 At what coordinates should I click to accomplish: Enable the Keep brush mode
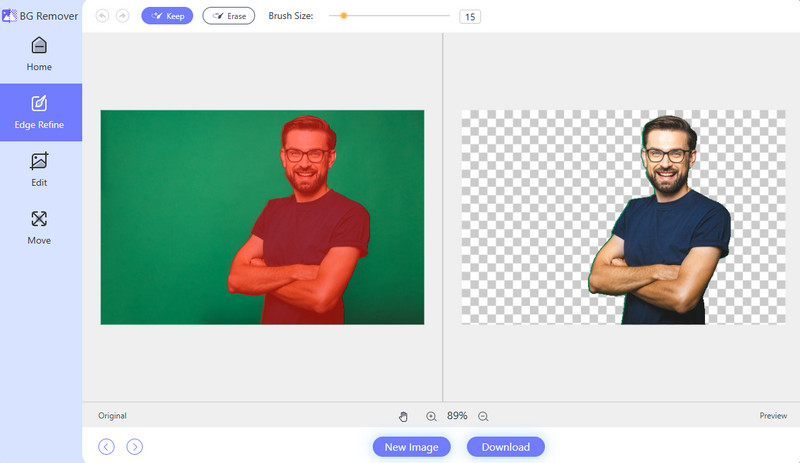click(x=167, y=17)
